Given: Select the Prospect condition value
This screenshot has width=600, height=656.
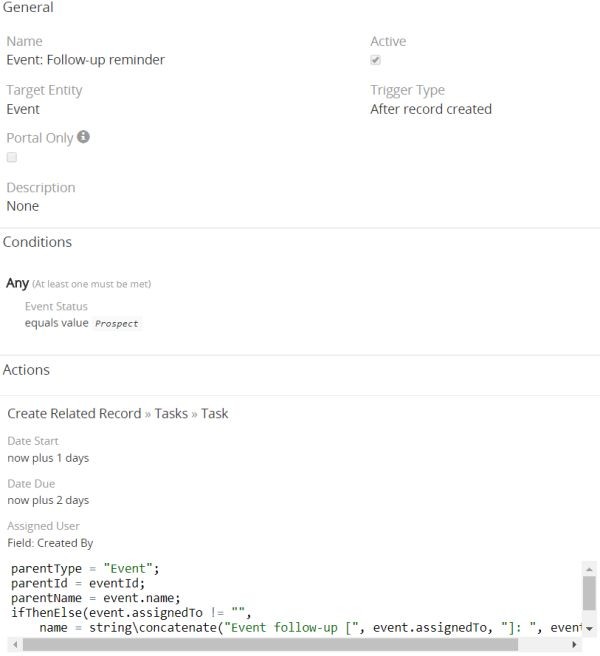Looking at the screenshot, I should click(116, 324).
